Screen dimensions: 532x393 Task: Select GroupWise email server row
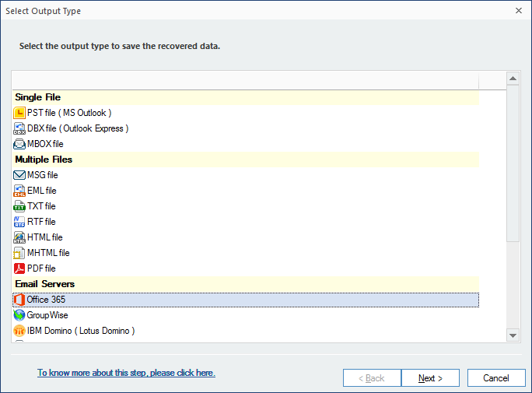[246, 315]
